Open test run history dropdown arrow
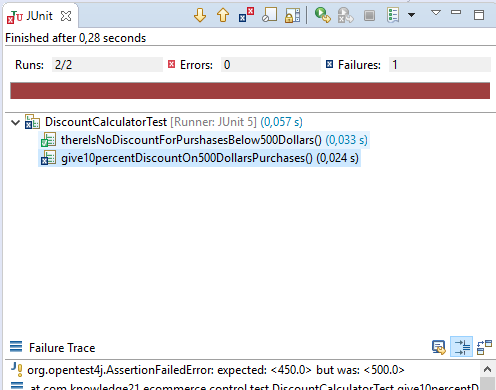Viewport: 496px width, 390px height. point(412,15)
